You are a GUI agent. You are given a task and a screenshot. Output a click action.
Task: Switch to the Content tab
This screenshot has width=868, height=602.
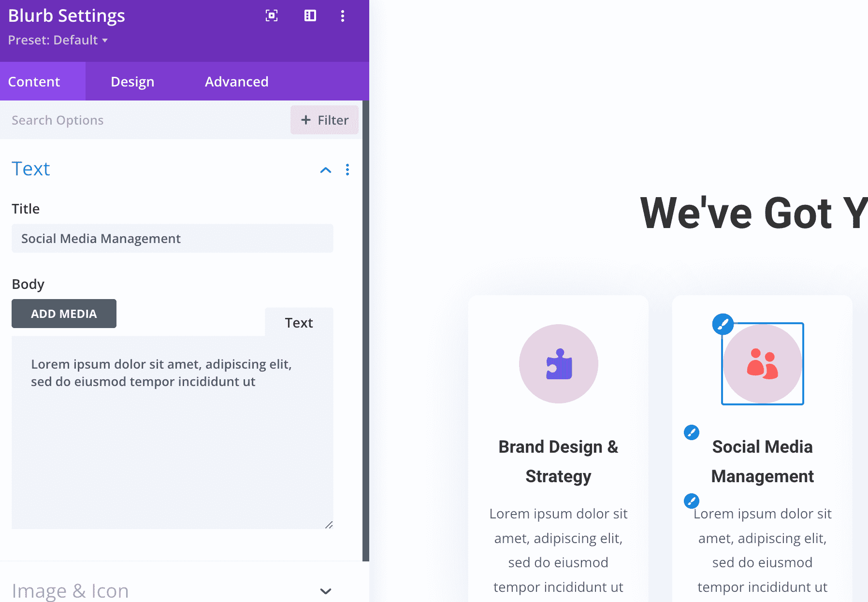(43, 81)
